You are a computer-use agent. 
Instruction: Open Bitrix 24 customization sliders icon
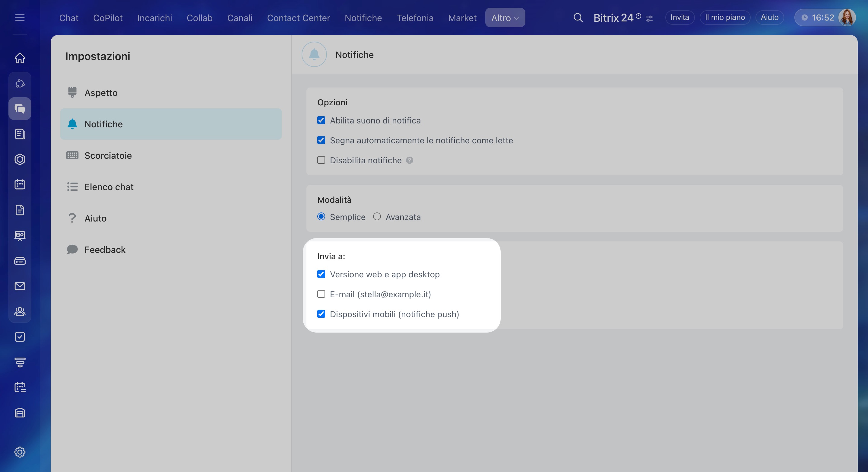[649, 19]
